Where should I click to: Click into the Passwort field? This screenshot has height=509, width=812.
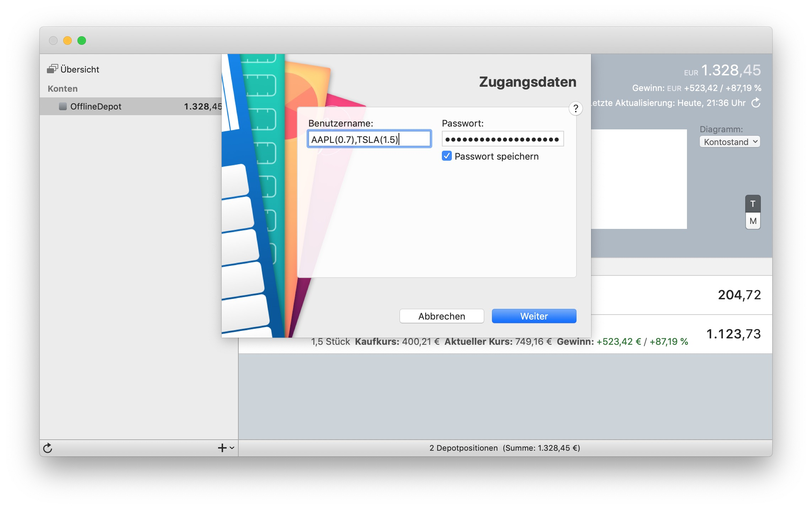[502, 139]
